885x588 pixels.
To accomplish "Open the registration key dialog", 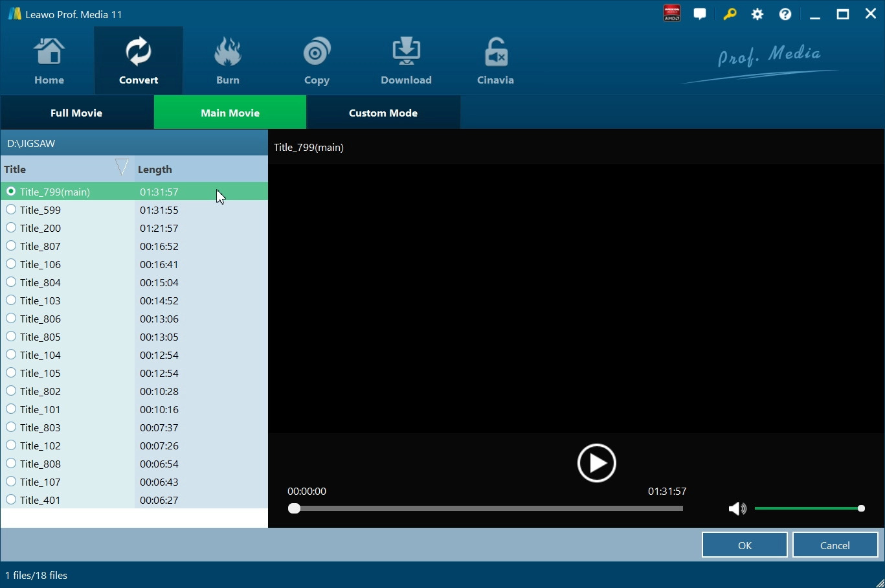I will [730, 14].
